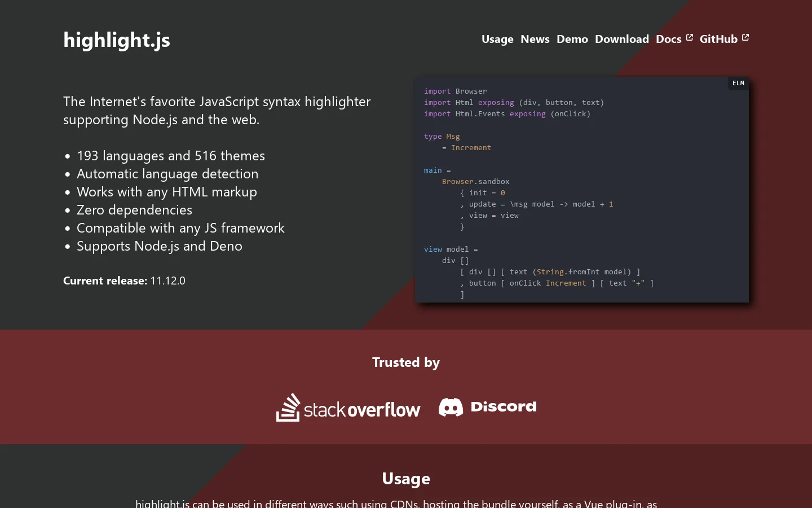This screenshot has height=508, width=812.
Task: Click the "type Msg" code line
Action: (x=442, y=136)
